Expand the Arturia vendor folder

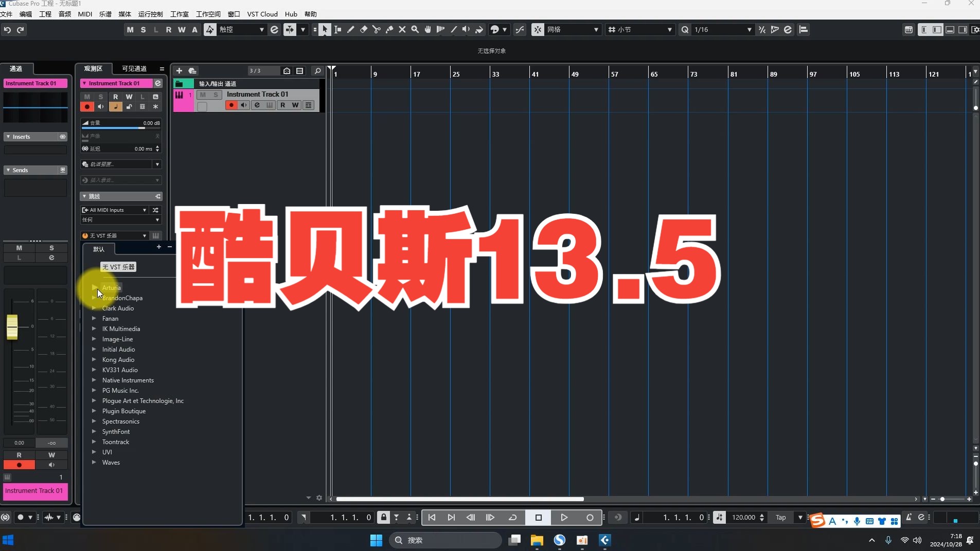(94, 287)
